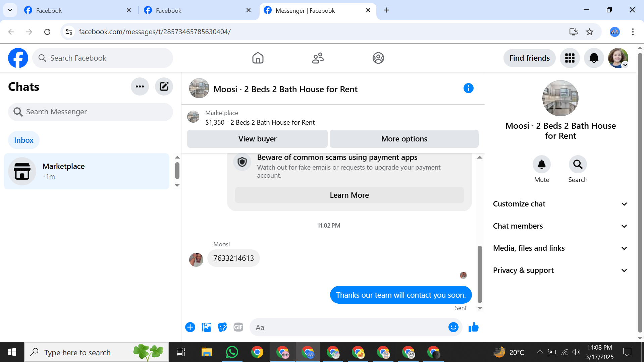Open the tab search dropdown arrow
644x362 pixels.
click(10, 10)
